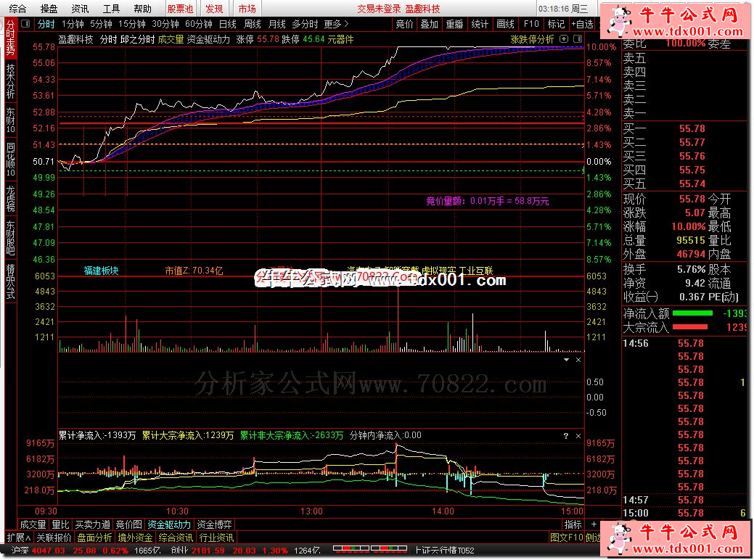Open dropdown arrow of the middle indicator pane
Image resolution: width=754 pixels, height=560 pixels.
[567, 360]
